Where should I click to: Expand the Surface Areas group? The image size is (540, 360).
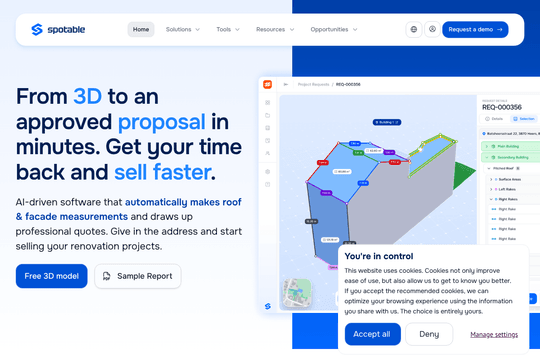(x=491, y=179)
